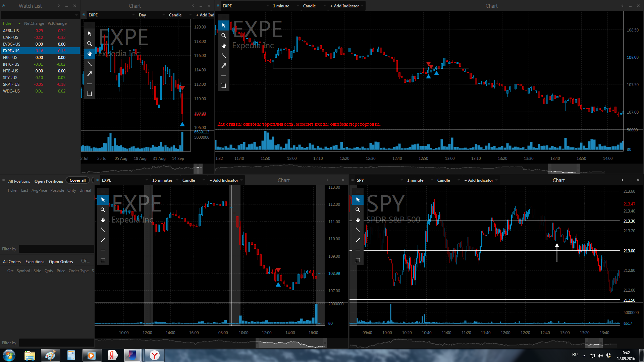Viewport: 644px width, 362px height.
Task: Switch to All Orders tab
Action: [12, 261]
